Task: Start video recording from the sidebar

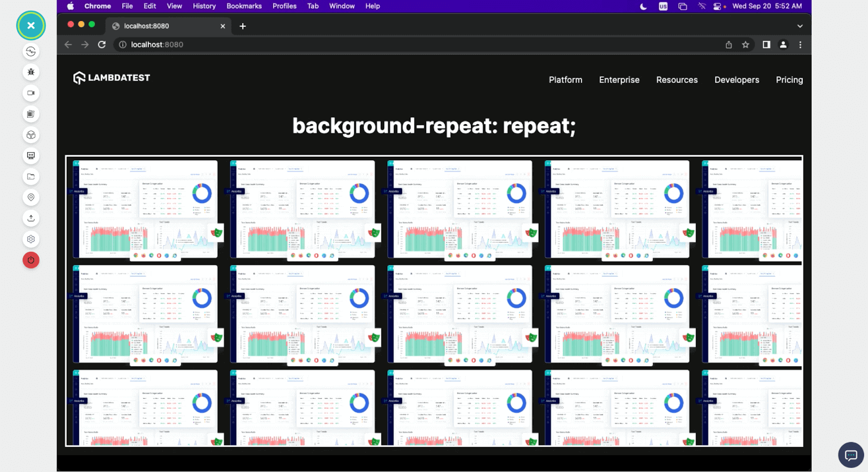Action: tap(31, 93)
